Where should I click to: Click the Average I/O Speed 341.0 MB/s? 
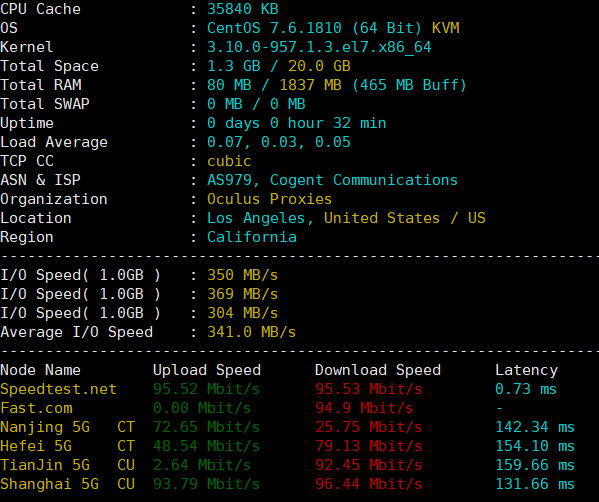(251, 332)
